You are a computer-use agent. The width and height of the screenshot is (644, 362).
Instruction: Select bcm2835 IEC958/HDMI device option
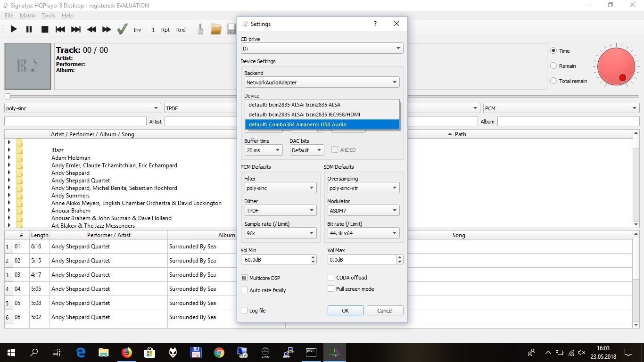pyautogui.click(x=322, y=115)
